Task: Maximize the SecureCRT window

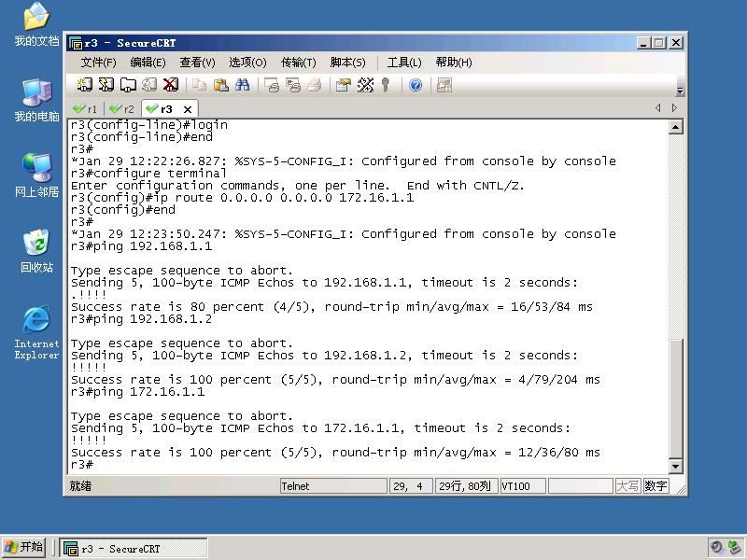Action: point(659,43)
